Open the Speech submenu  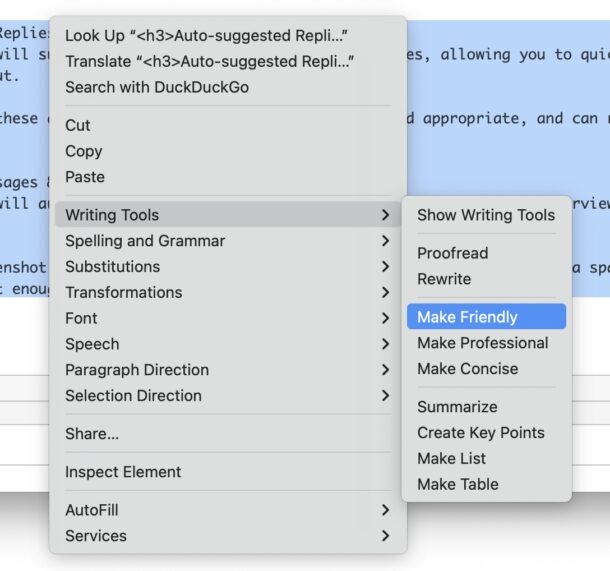[92, 344]
